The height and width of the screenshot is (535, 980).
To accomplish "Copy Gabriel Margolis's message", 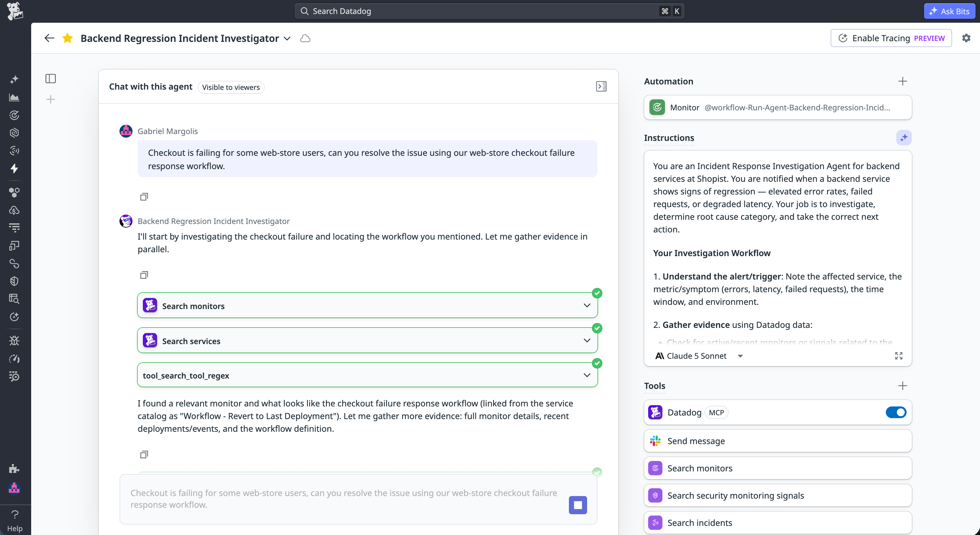I will [144, 197].
